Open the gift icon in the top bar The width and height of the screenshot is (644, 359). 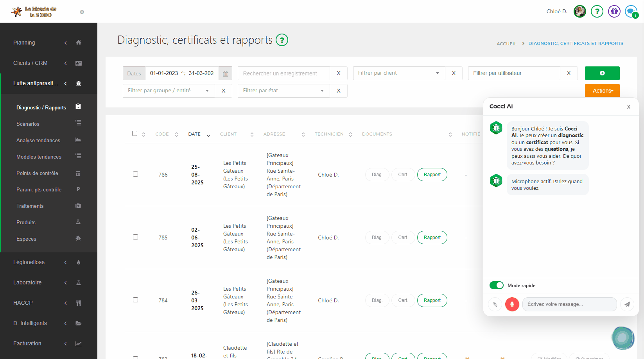coord(614,11)
